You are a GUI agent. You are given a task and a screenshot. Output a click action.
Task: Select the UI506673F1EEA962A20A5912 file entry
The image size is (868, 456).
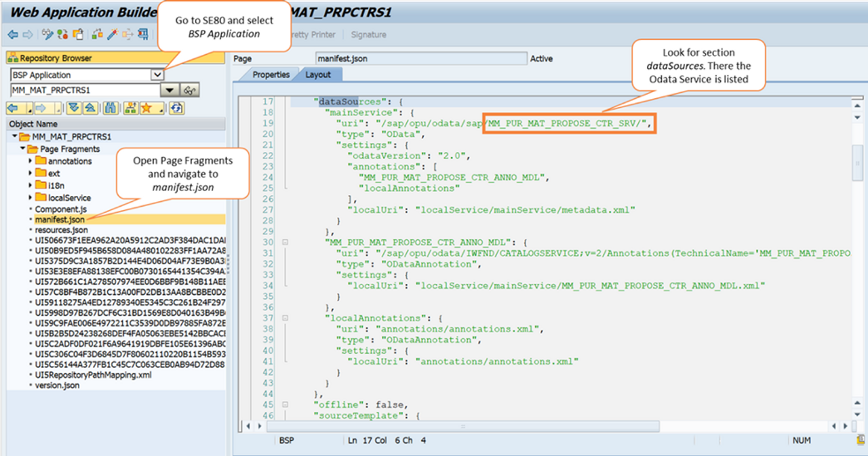coord(130,240)
